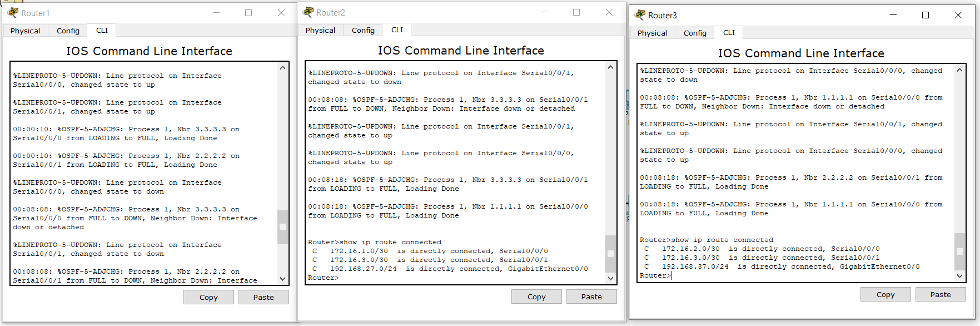980x326 pixels.
Task: Select the CLI tab in Router2
Action: pos(397,29)
